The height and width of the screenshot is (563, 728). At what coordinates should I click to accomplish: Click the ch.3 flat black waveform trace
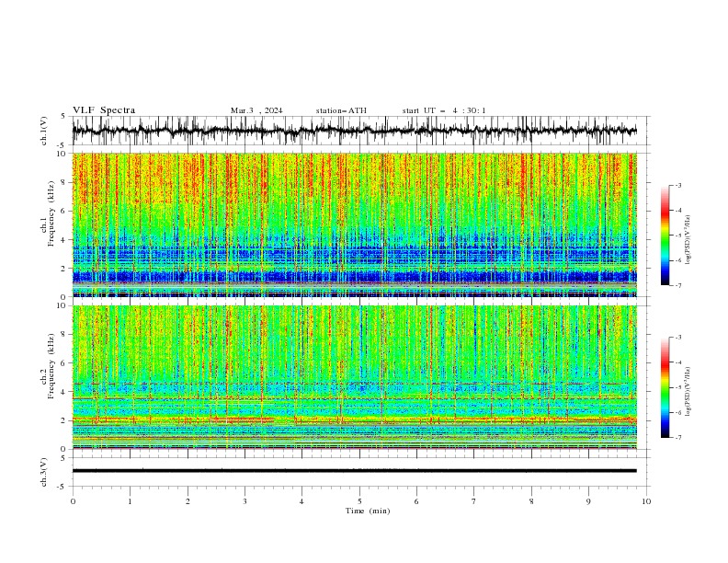click(354, 471)
